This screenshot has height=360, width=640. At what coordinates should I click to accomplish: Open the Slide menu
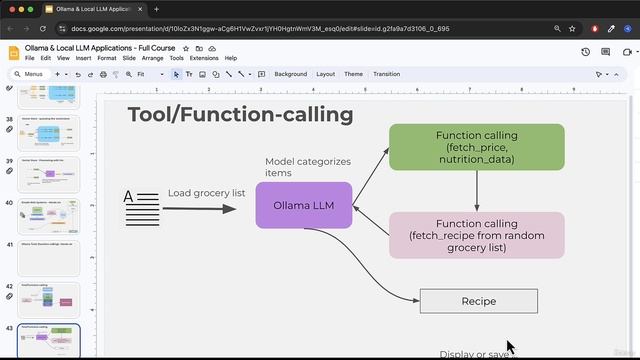pos(129,58)
